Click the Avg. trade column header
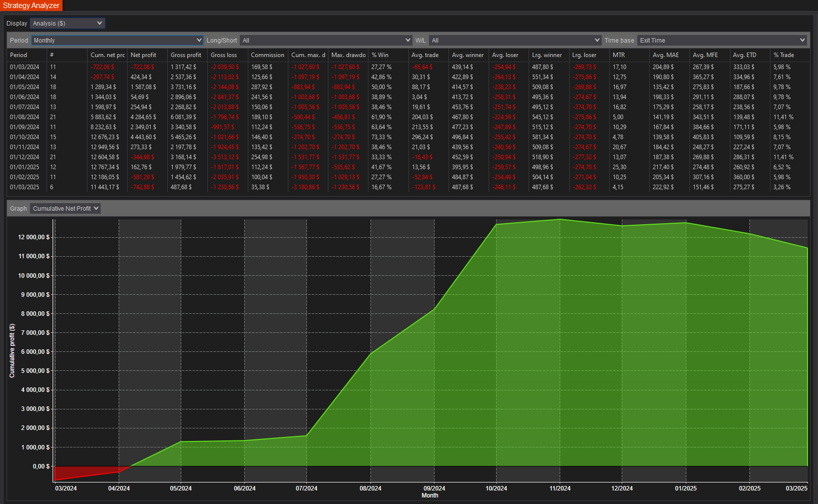This screenshot has height=504, width=818. (x=429, y=55)
